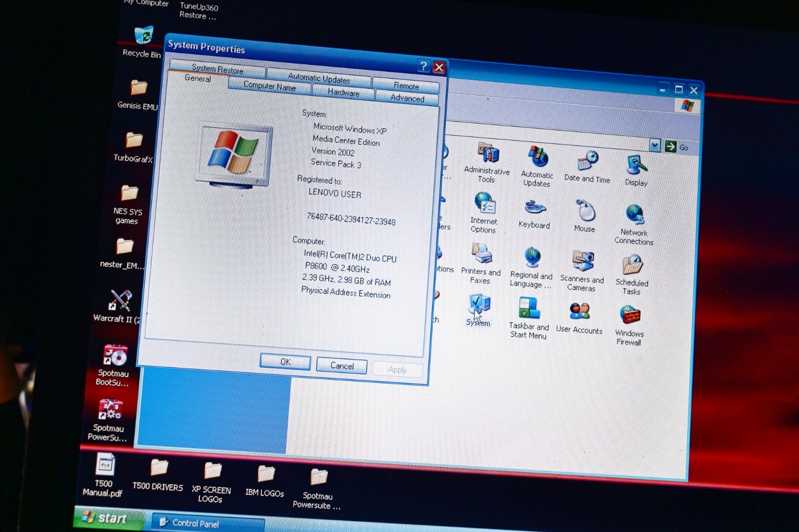The image size is (799, 532).
Task: Click the product ID 76487-640-2394127-23948 text
Action: (x=351, y=219)
